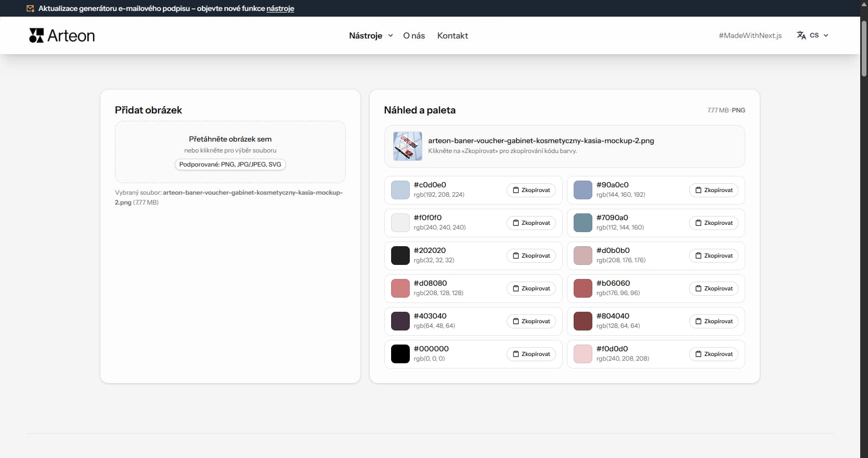Viewport: 868px width, 458px height.
Task: Click the chevron next to Nástroje
Action: pyautogui.click(x=391, y=35)
